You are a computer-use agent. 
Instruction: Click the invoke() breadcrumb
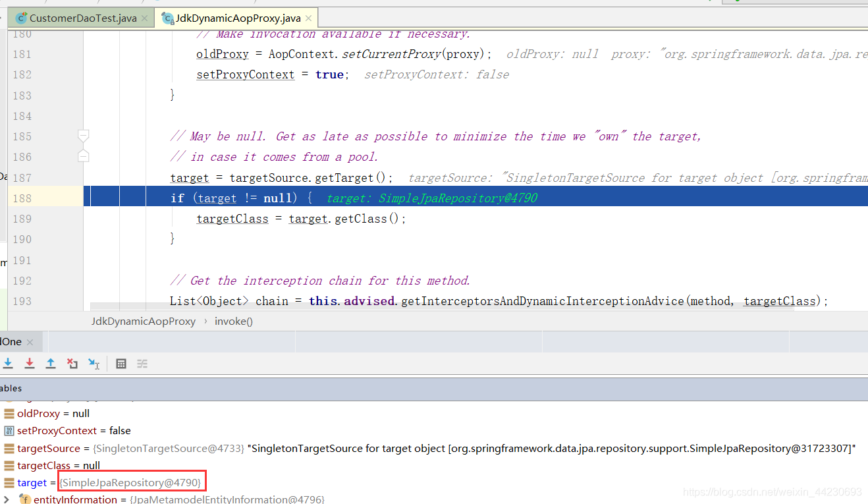[234, 322]
